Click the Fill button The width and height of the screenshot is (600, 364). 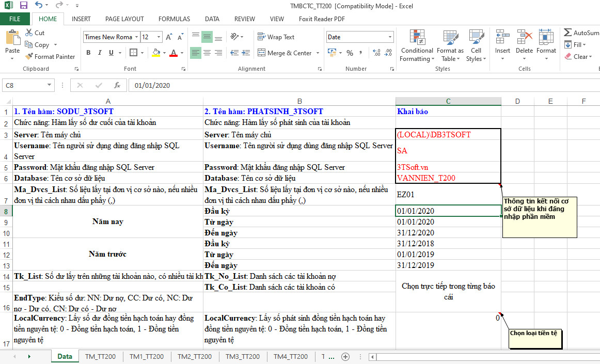pyautogui.click(x=576, y=45)
